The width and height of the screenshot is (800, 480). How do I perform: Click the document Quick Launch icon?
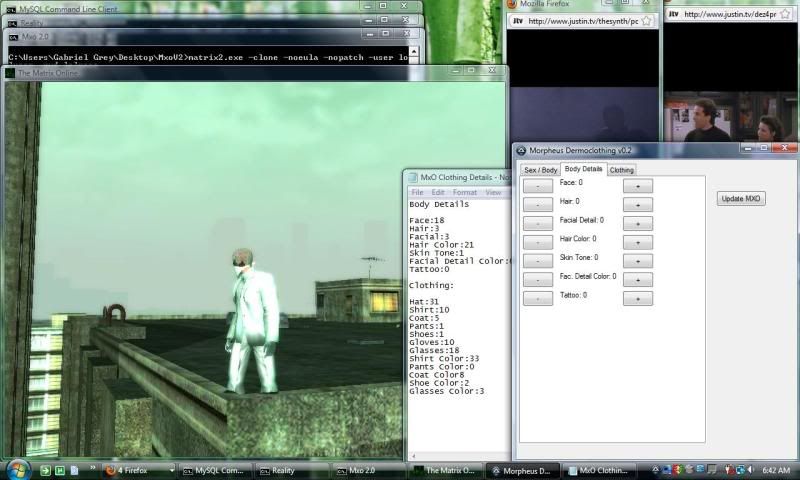coord(74,470)
